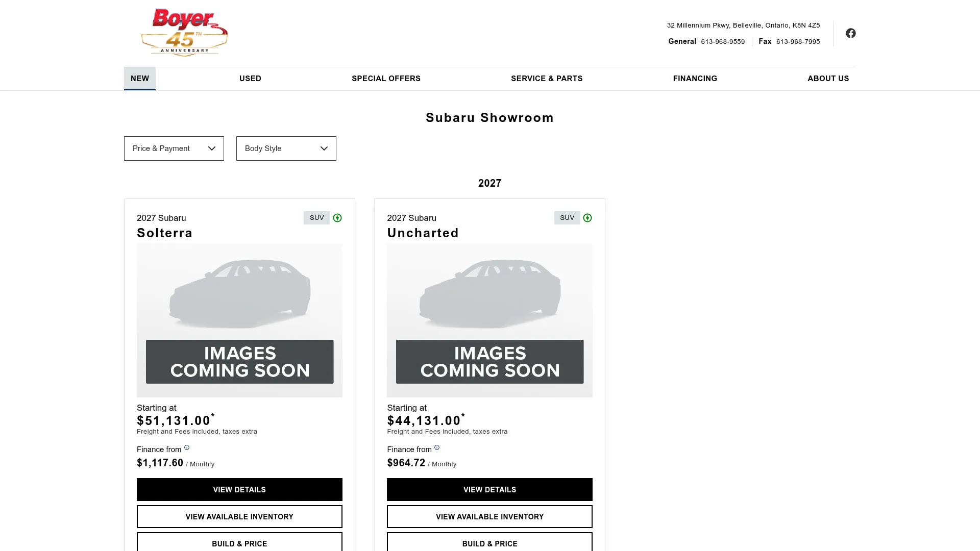Click the Solterra placeholder image
This screenshot has height=551, width=980.
tap(239, 320)
